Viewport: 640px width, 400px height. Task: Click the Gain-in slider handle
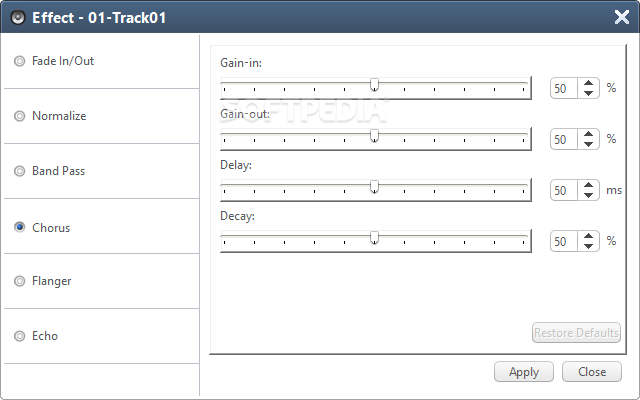tap(374, 85)
